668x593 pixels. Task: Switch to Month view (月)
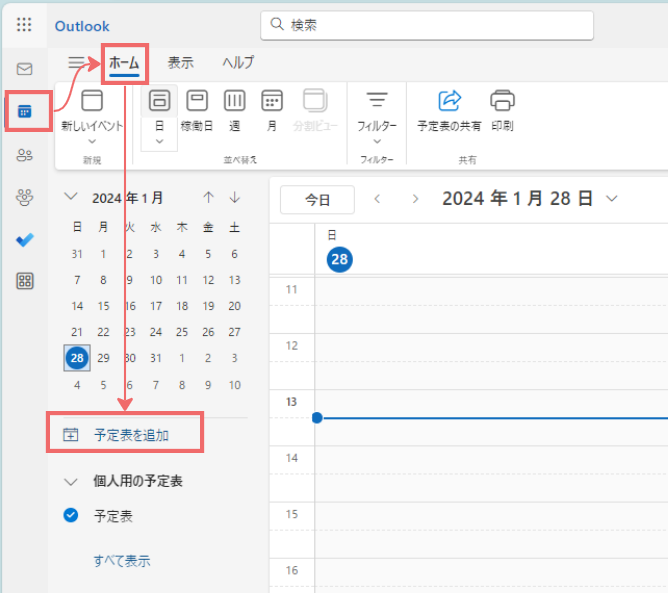point(272,109)
